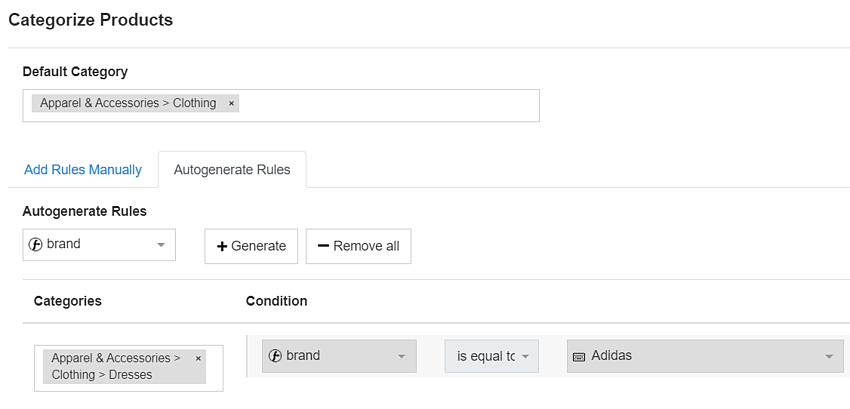Switch to the Add Rules Manually tab
Viewport: 850px width, 409px height.
pos(83,170)
